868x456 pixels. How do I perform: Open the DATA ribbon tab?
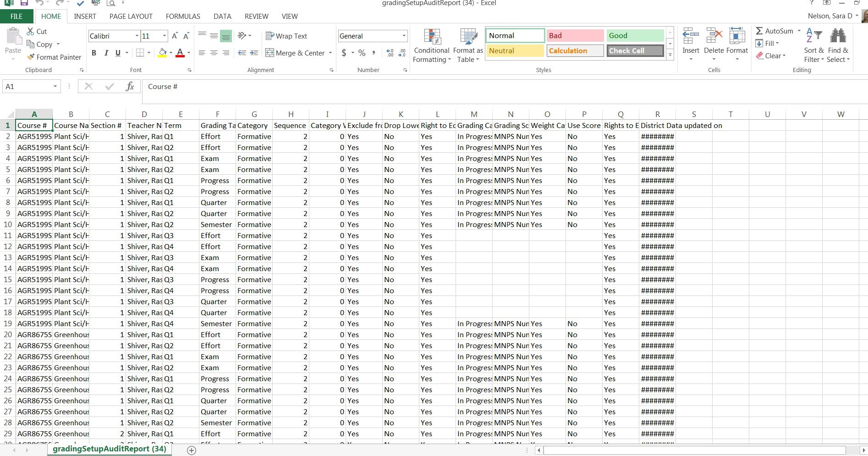(x=222, y=16)
